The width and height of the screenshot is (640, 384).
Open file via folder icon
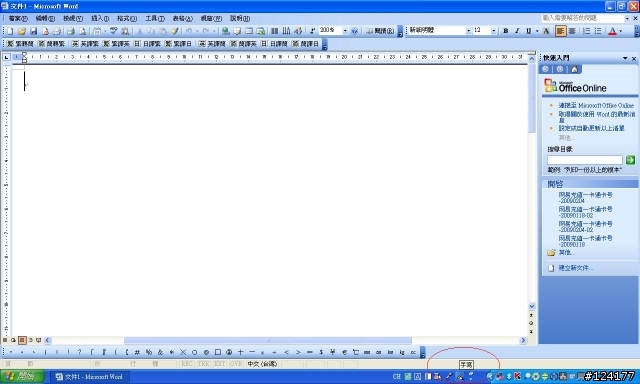click(22, 31)
